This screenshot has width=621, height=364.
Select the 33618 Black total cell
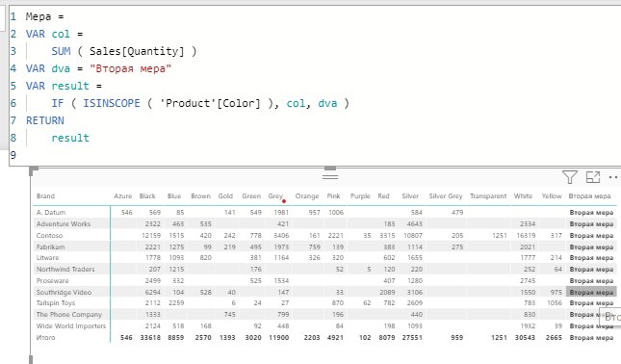point(150,337)
